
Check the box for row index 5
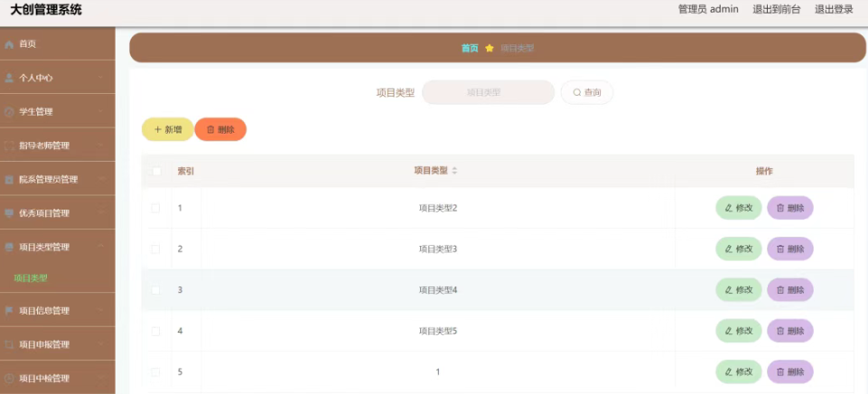click(x=155, y=371)
